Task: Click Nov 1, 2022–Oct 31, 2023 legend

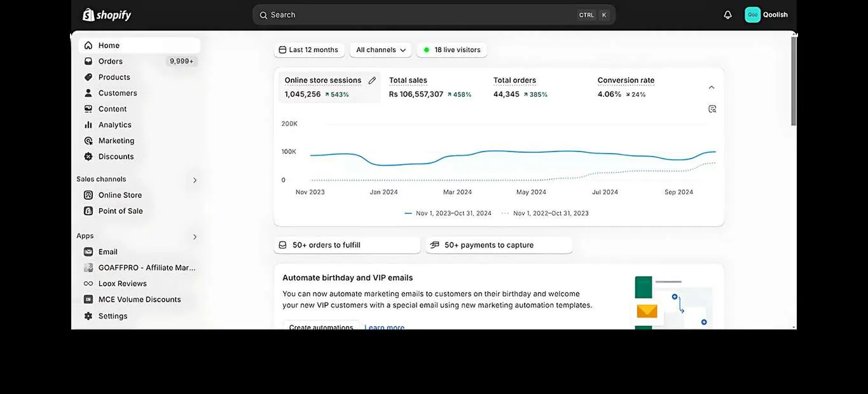Action: tap(545, 213)
